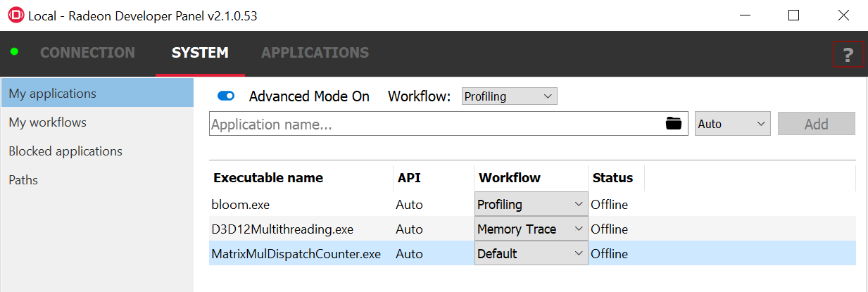Click the folder browse icon
The height and width of the screenshot is (292, 868).
[674, 124]
